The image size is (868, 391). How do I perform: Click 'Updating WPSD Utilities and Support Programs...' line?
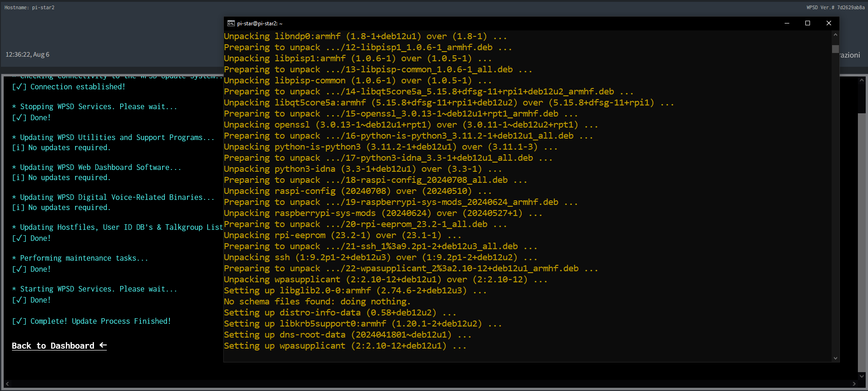(113, 137)
